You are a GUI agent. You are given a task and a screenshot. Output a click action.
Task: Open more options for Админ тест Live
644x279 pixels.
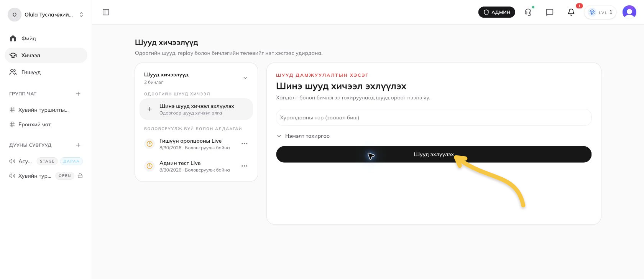pyautogui.click(x=245, y=166)
